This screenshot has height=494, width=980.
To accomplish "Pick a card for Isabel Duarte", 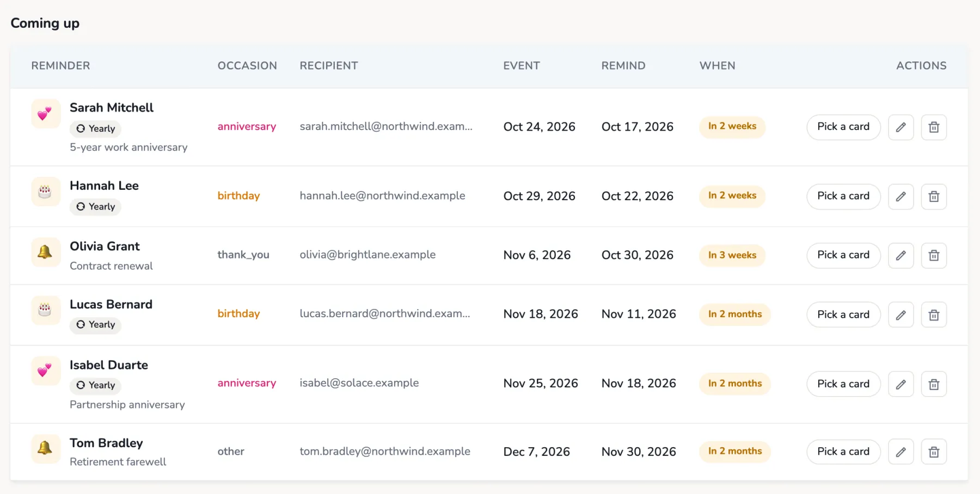I will 843,384.
